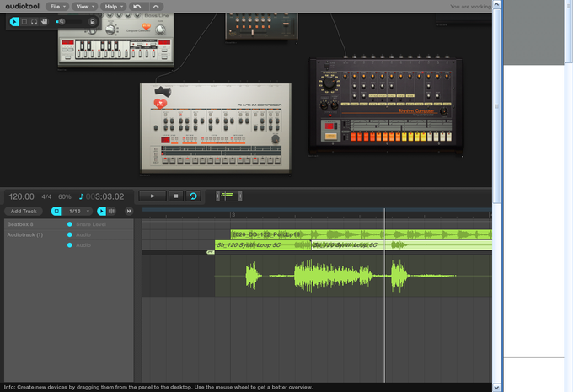
Task: Click the large tempo knob on black drum machine
Action: click(329, 83)
